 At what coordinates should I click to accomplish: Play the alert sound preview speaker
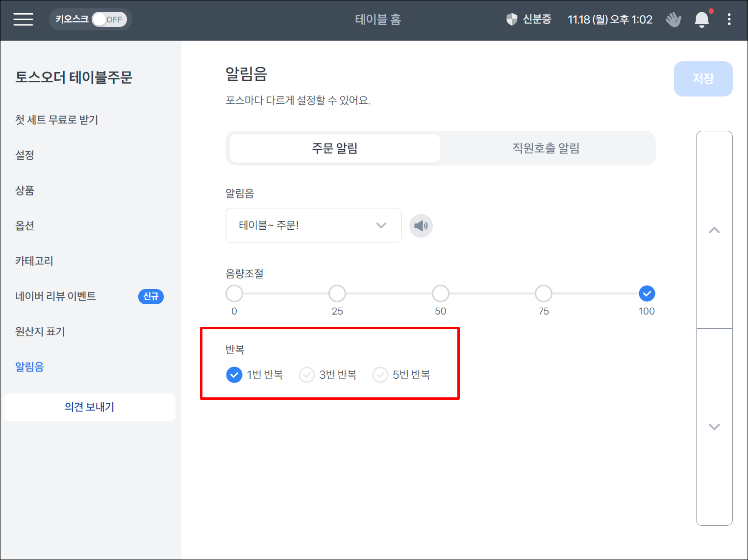tap(421, 226)
